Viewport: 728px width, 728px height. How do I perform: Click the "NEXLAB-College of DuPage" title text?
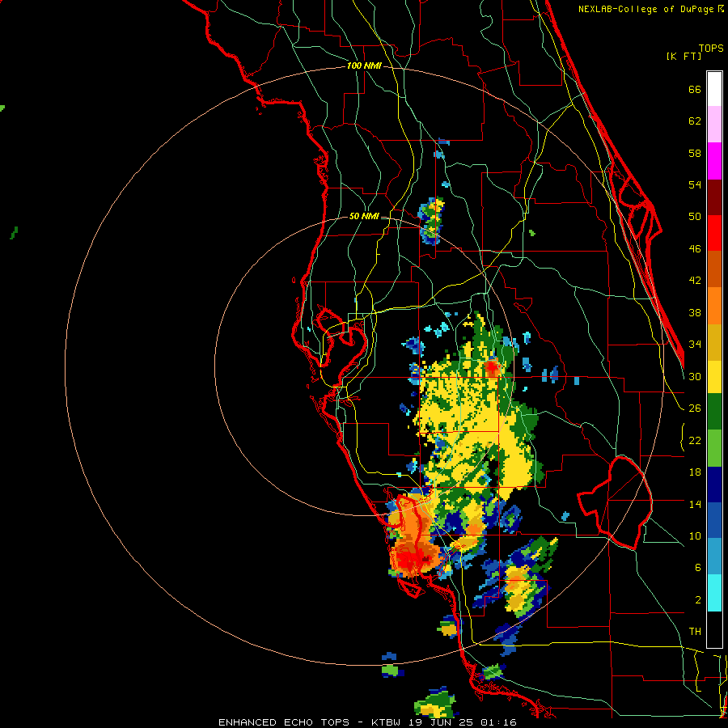coord(644,9)
